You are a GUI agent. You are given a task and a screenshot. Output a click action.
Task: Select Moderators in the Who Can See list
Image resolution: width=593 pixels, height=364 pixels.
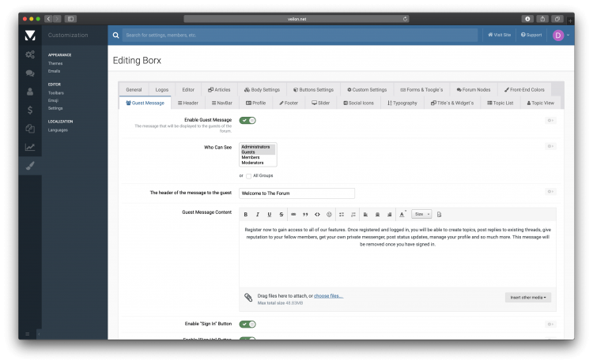coord(257,163)
